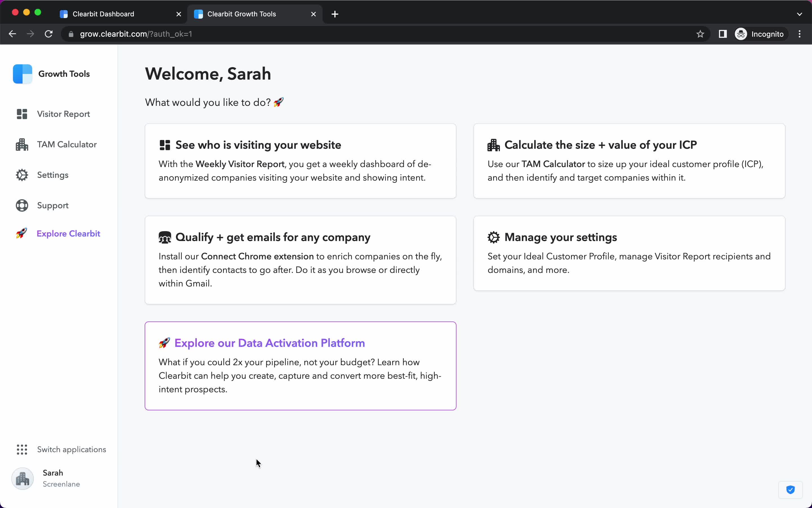
Task: Expand the tab search dropdown arrow
Action: [x=800, y=14]
